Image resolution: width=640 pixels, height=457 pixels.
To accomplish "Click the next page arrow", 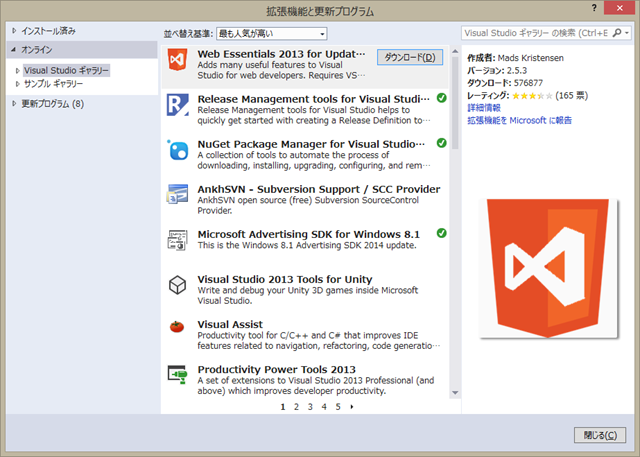I will 352,407.
